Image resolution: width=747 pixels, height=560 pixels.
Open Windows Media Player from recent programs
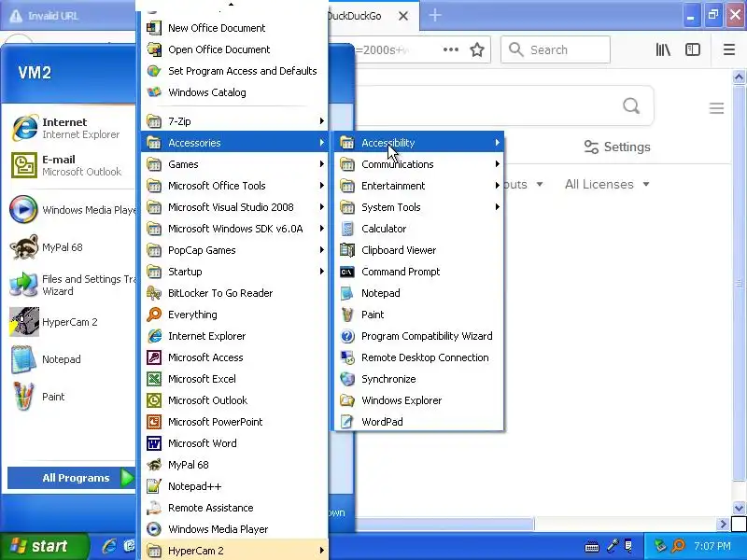(x=71, y=209)
